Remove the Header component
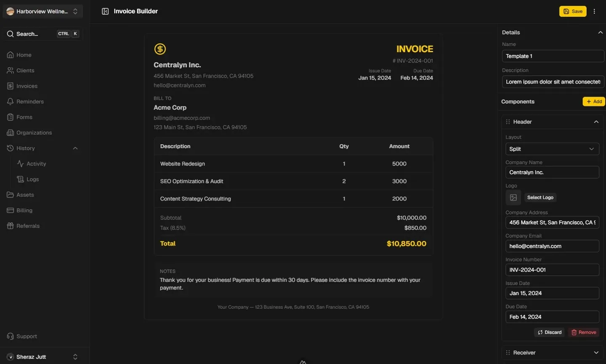 (x=584, y=332)
